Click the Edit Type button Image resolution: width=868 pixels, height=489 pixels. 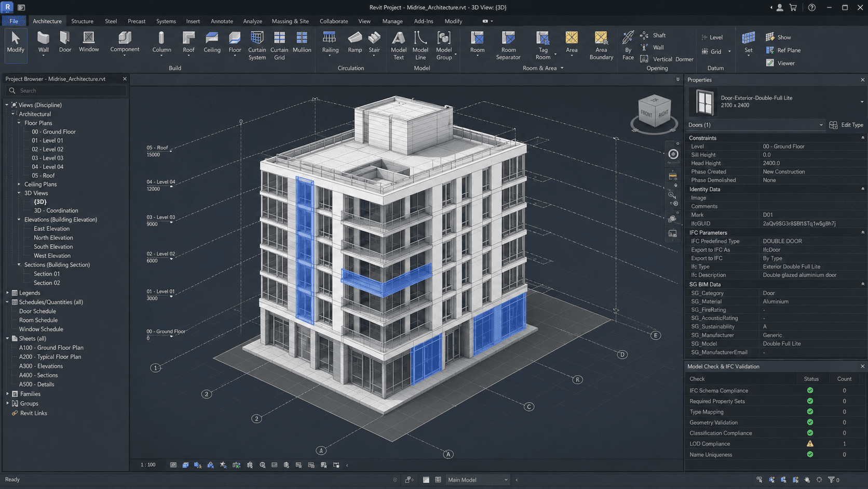(x=846, y=125)
